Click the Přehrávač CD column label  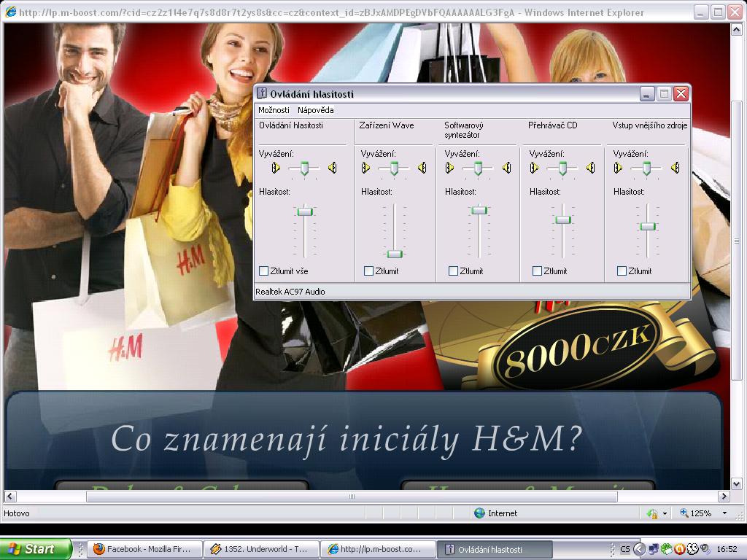pos(553,125)
